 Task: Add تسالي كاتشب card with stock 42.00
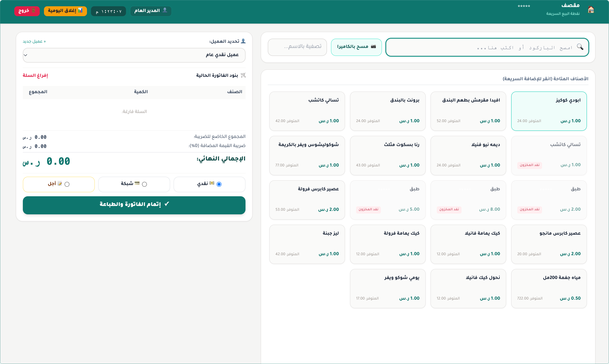click(x=307, y=111)
